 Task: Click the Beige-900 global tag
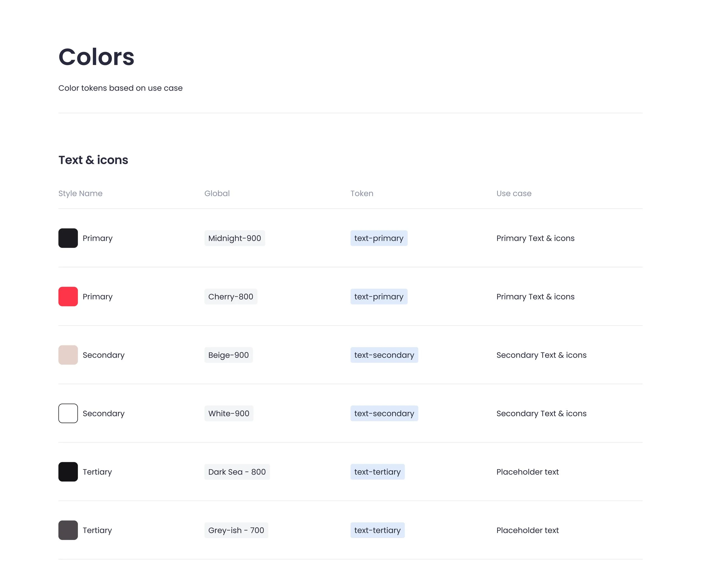coord(228,355)
